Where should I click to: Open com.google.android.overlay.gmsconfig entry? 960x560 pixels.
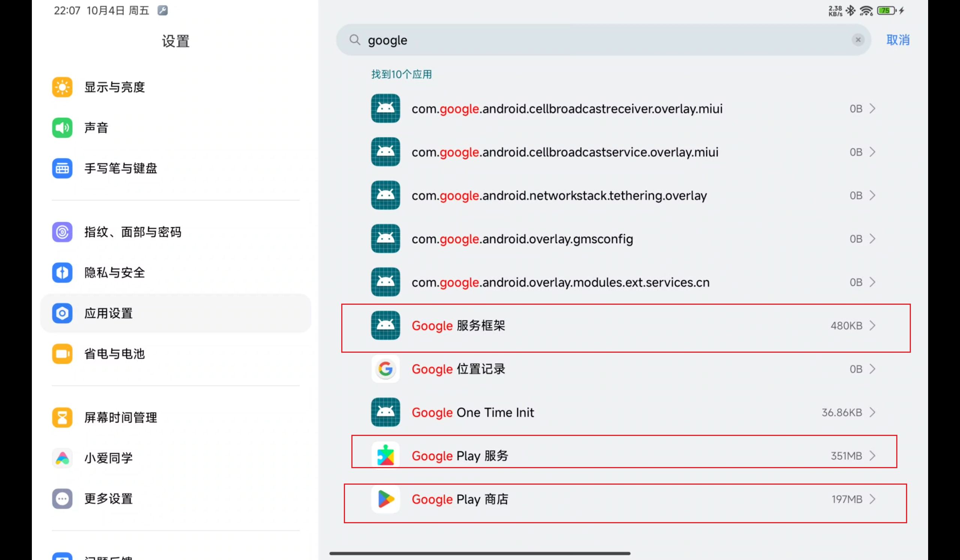tap(623, 239)
